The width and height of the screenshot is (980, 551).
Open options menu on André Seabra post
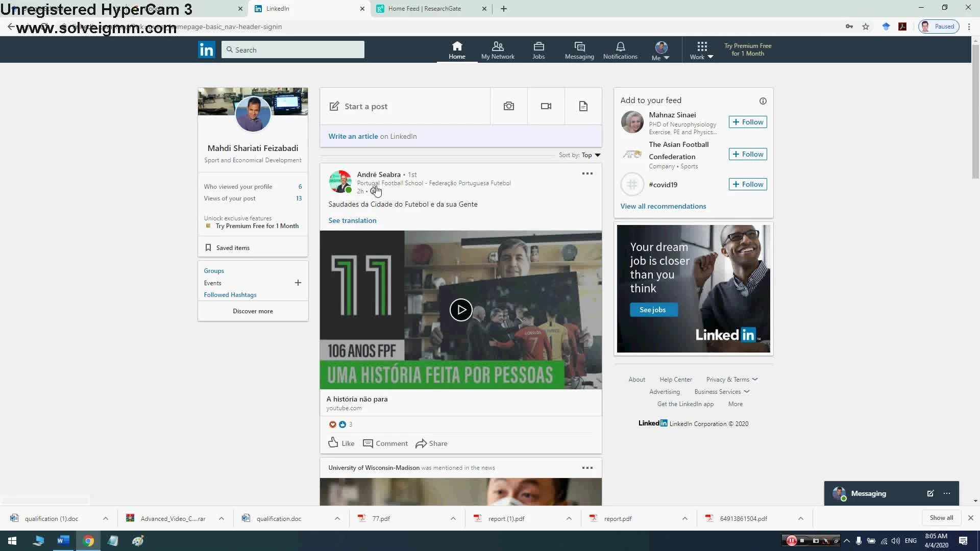[x=587, y=173]
